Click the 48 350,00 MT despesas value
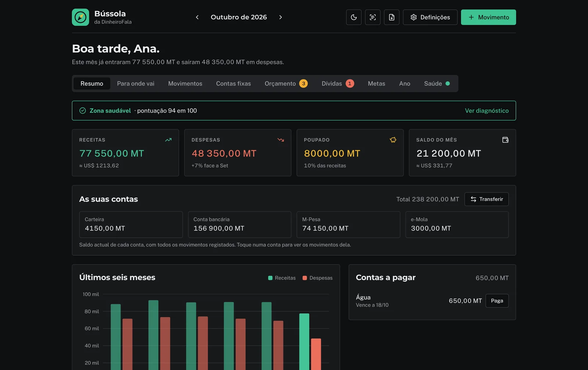 [224, 153]
